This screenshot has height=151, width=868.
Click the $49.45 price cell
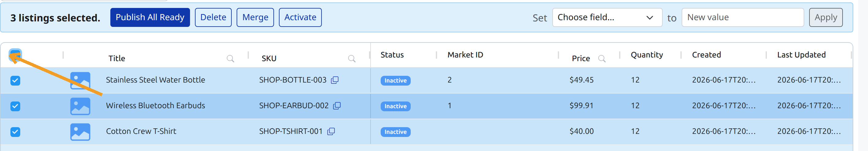pyautogui.click(x=581, y=80)
